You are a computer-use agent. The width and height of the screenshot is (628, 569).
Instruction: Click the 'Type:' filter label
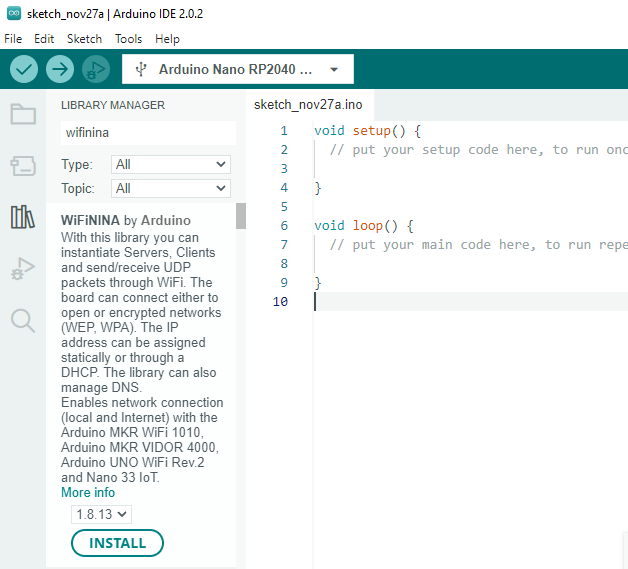(x=77, y=165)
